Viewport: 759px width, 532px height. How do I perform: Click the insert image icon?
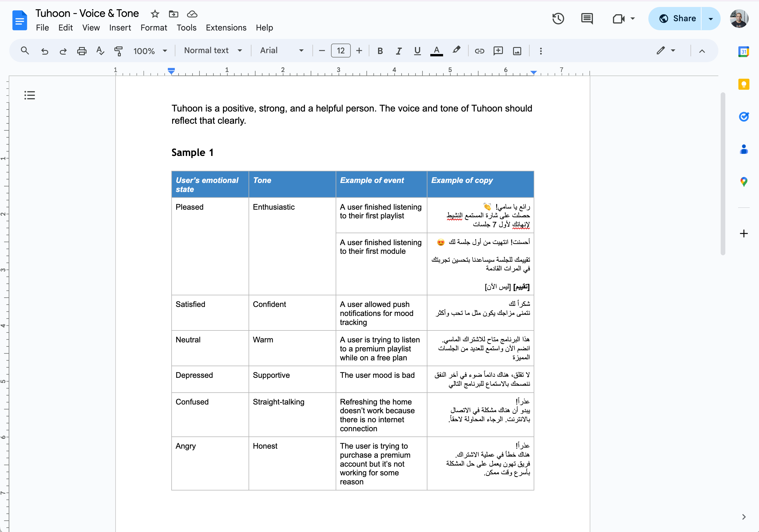pos(517,51)
